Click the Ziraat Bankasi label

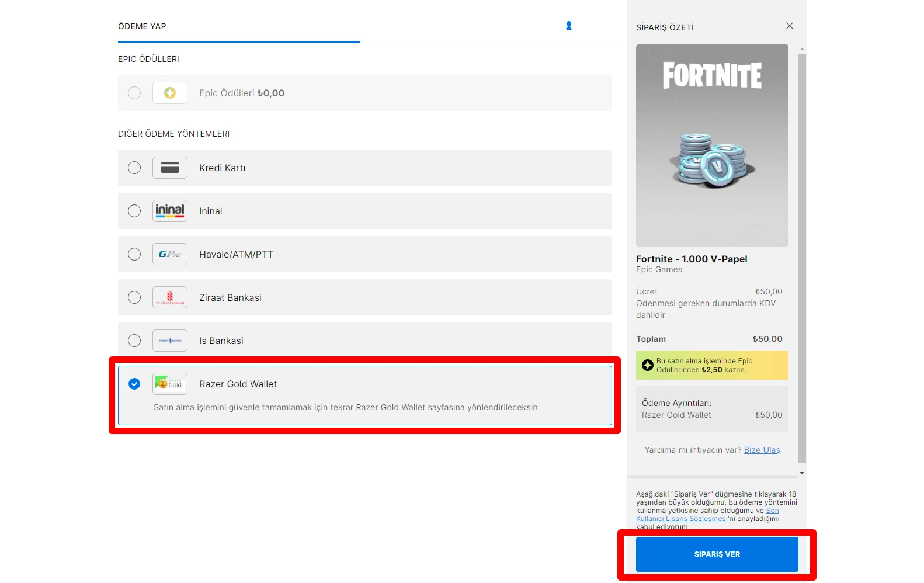click(230, 297)
